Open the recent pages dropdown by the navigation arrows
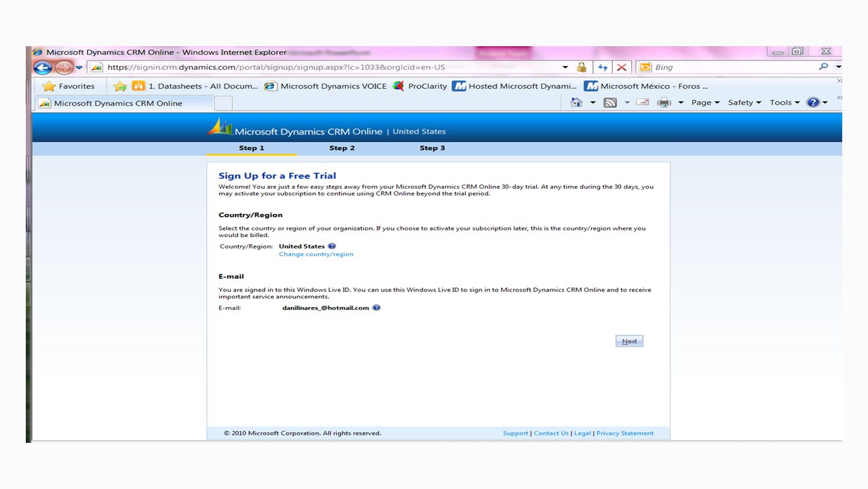This screenshot has width=868, height=489. point(79,67)
